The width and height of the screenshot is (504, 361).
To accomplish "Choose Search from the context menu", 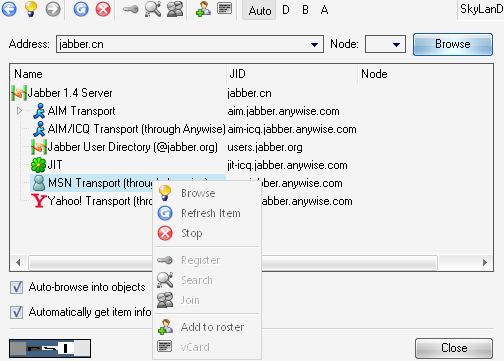I will coord(207,280).
